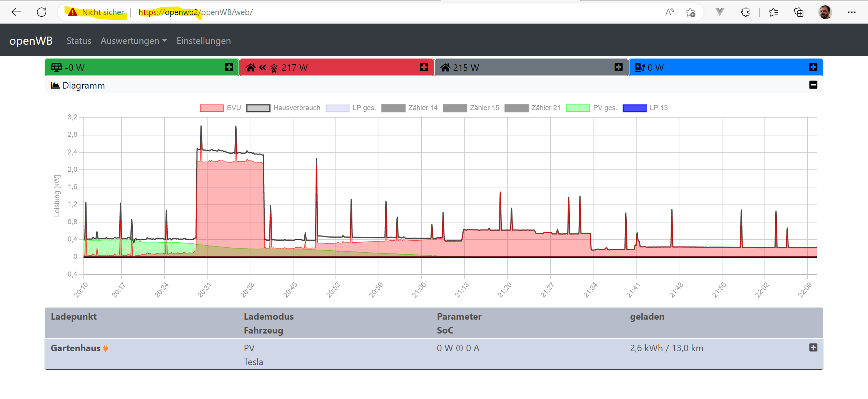Image resolution: width=868 pixels, height=399 pixels.
Task: Open the browser profile avatar
Action: point(825,12)
